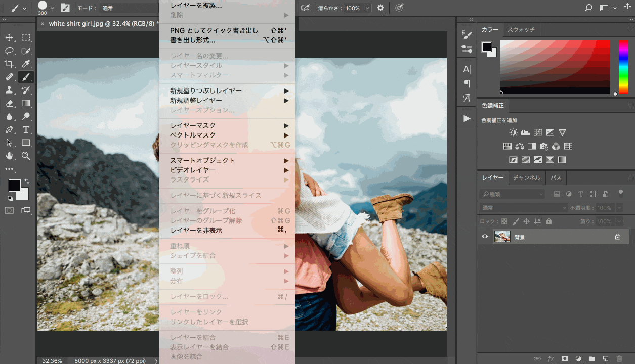635x364 pixels.
Task: Toggle the layer filter switch on or off
Action: coord(621,193)
